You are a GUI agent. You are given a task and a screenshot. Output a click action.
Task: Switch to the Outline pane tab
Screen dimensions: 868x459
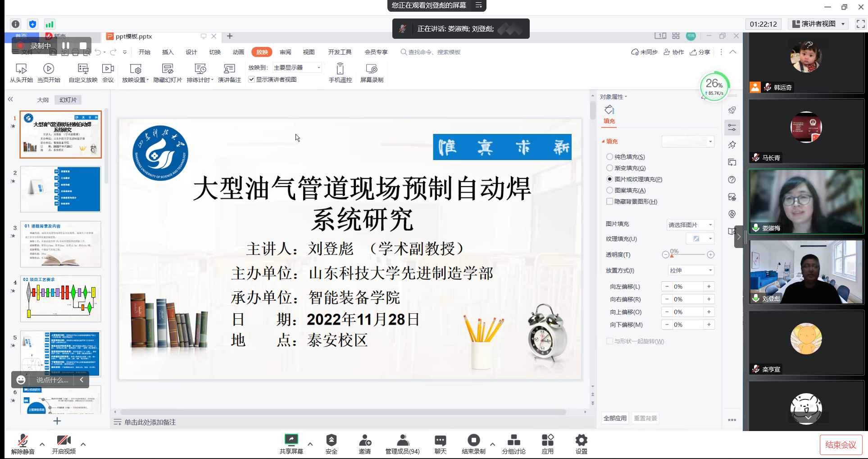[x=43, y=100]
